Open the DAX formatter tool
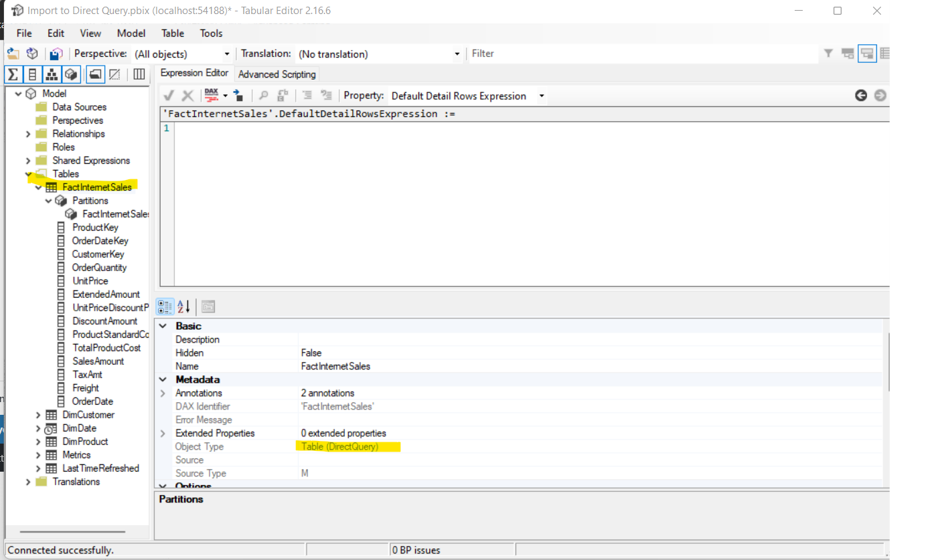The height and width of the screenshot is (560, 946). [211, 96]
